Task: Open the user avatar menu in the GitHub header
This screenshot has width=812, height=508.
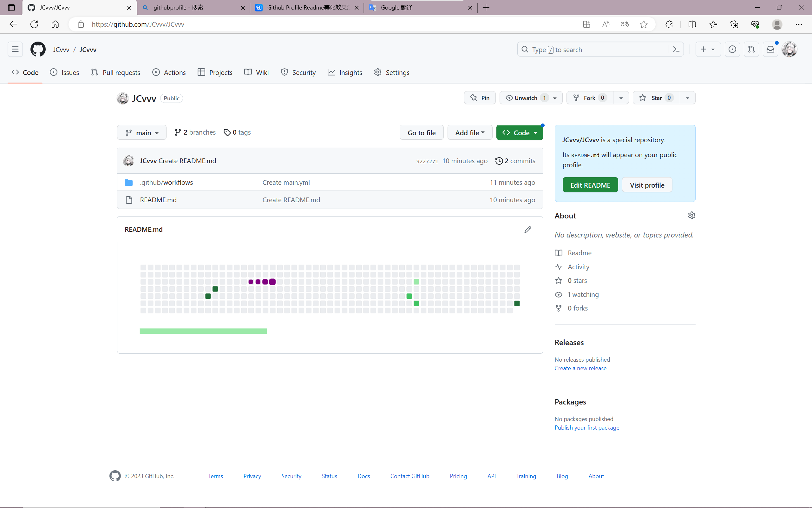Action: [x=789, y=50]
